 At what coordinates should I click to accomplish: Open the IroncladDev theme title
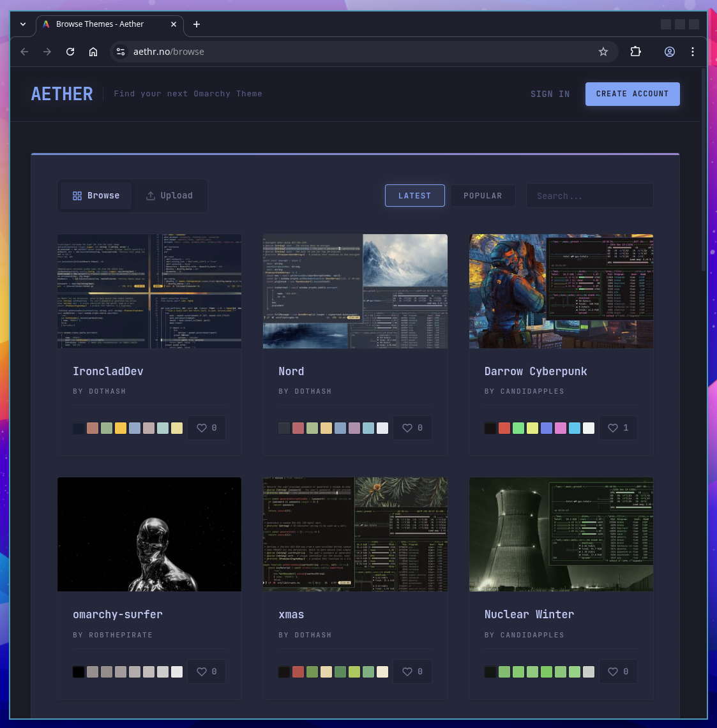pyautogui.click(x=108, y=371)
